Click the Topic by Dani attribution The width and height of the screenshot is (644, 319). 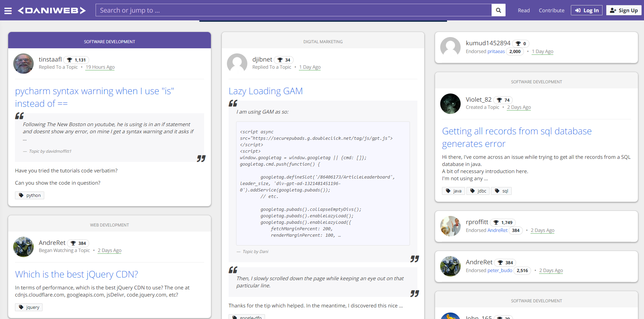tap(255, 252)
